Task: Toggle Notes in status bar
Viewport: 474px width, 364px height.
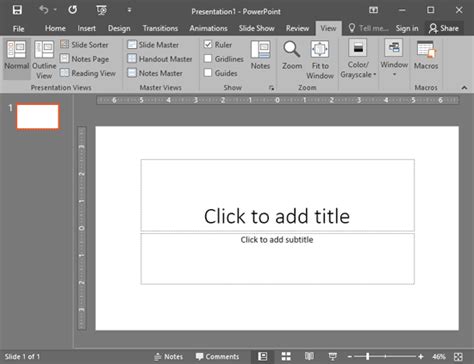Action: click(x=169, y=357)
